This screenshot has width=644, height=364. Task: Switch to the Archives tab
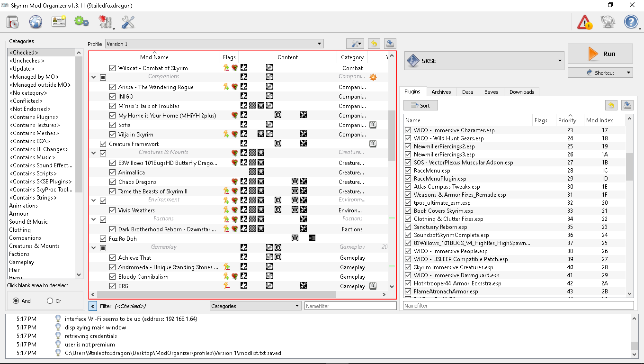pos(441,92)
